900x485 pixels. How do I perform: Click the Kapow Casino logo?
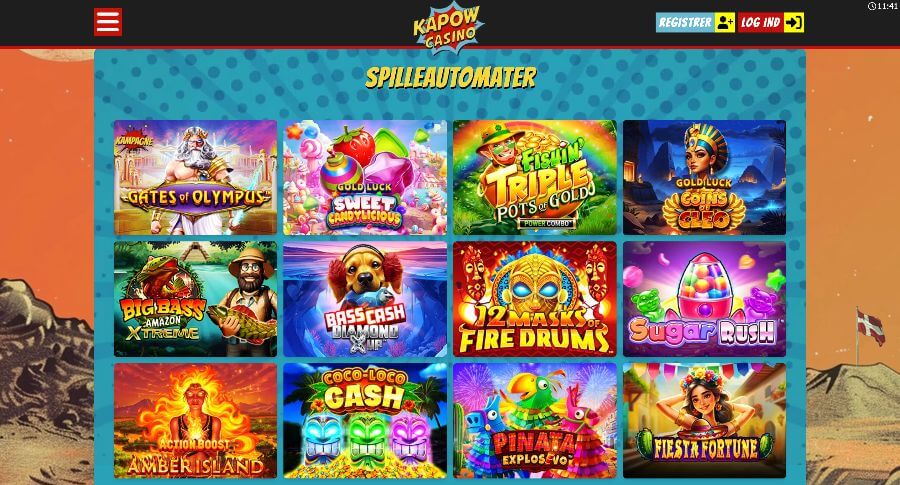pos(449,27)
